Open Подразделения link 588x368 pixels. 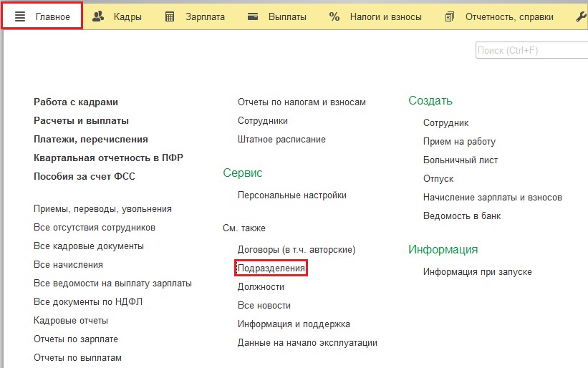pos(271,268)
